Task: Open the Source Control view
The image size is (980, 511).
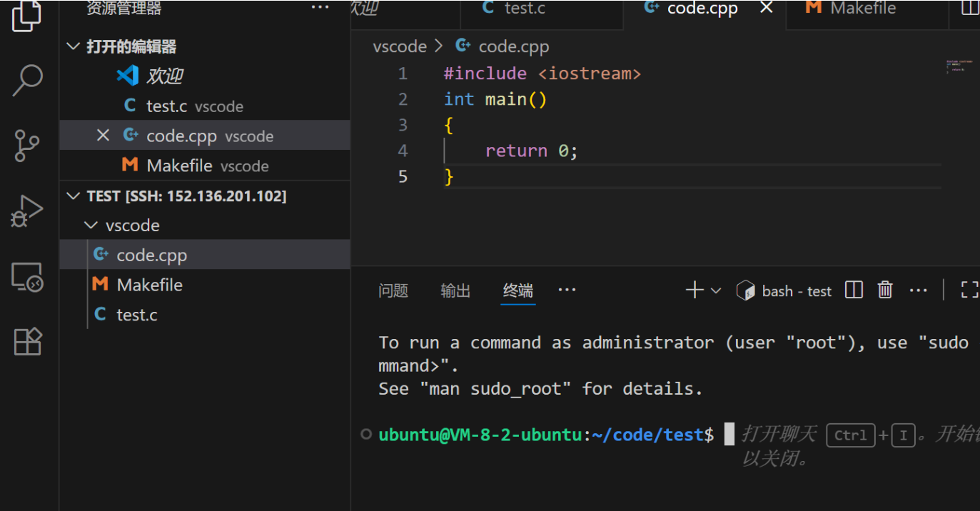Action: [x=27, y=146]
